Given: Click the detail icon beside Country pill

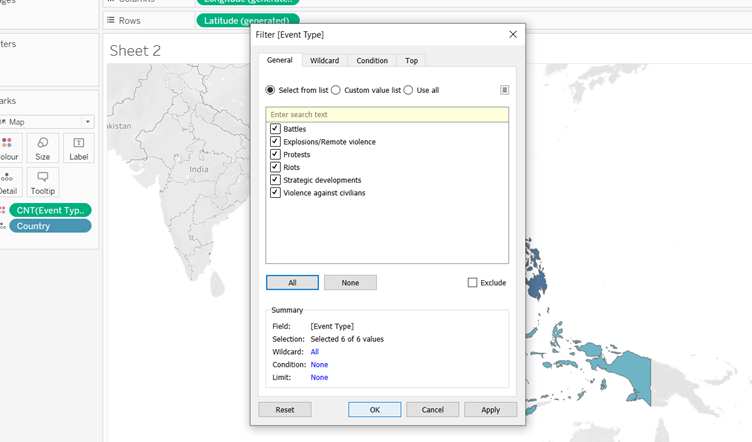Looking at the screenshot, I should 4,226.
